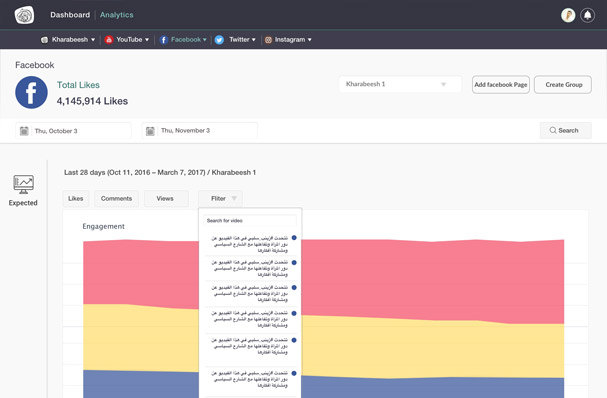The width and height of the screenshot is (607, 398).
Task: Select the first video radio dot in filter list
Action: [294, 238]
